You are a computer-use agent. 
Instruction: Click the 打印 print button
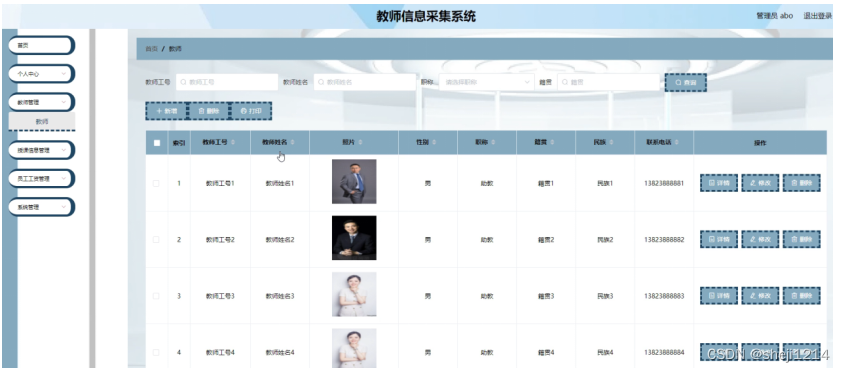[251, 111]
